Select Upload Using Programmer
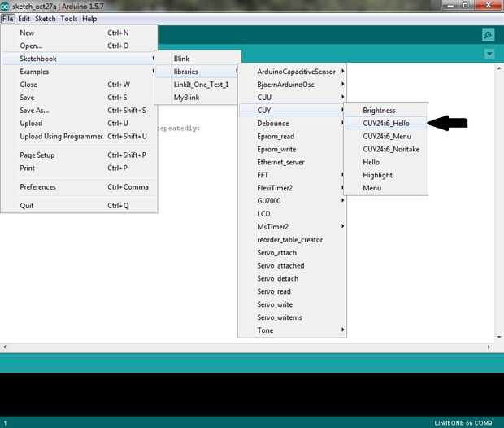The width and height of the screenshot is (504, 428). coord(79,137)
